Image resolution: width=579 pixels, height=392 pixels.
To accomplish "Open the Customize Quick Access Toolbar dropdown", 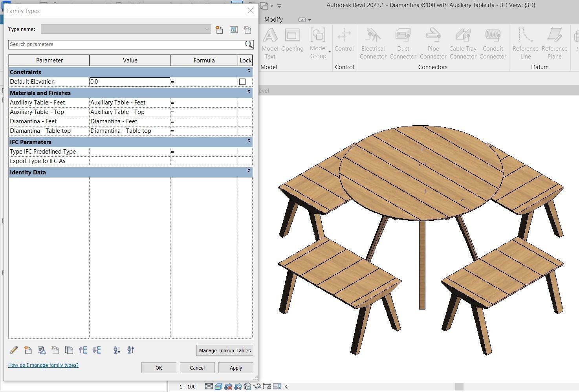I will point(279,6).
